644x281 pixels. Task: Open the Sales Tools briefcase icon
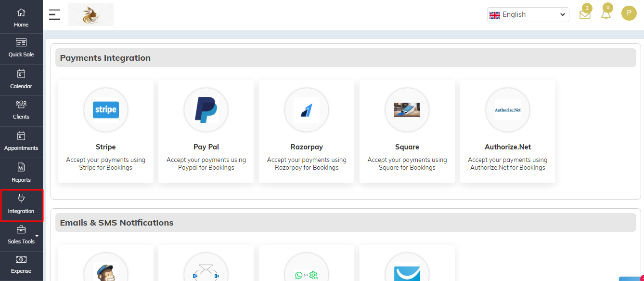pyautogui.click(x=21, y=229)
